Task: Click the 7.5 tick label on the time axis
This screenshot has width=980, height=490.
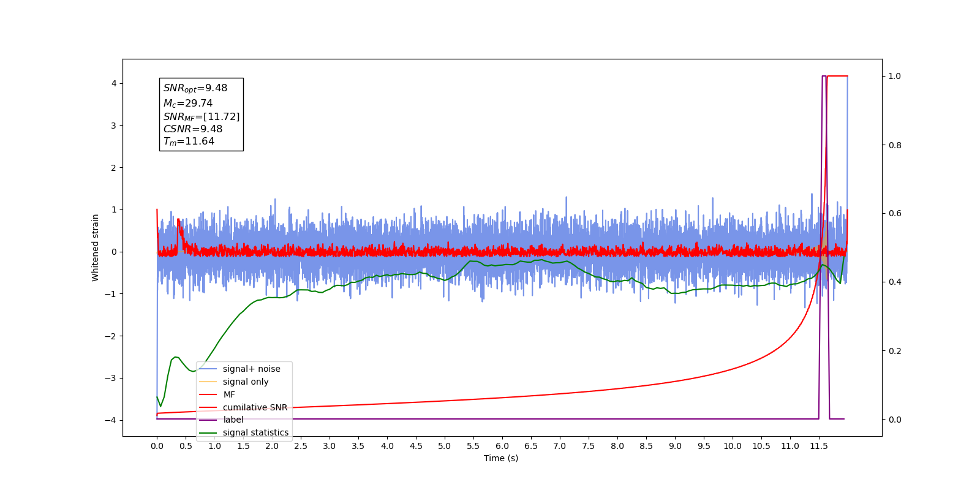Action: click(589, 446)
